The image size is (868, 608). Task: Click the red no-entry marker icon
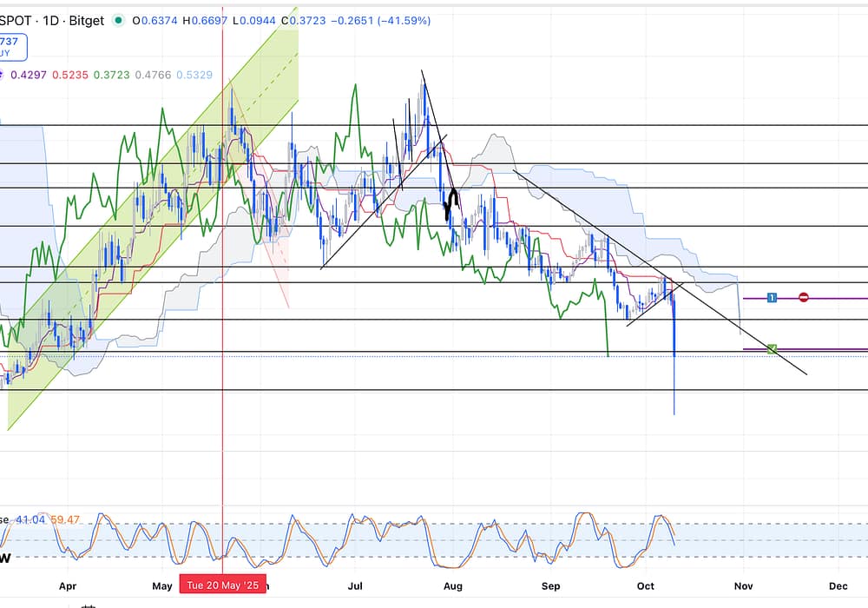[804, 298]
